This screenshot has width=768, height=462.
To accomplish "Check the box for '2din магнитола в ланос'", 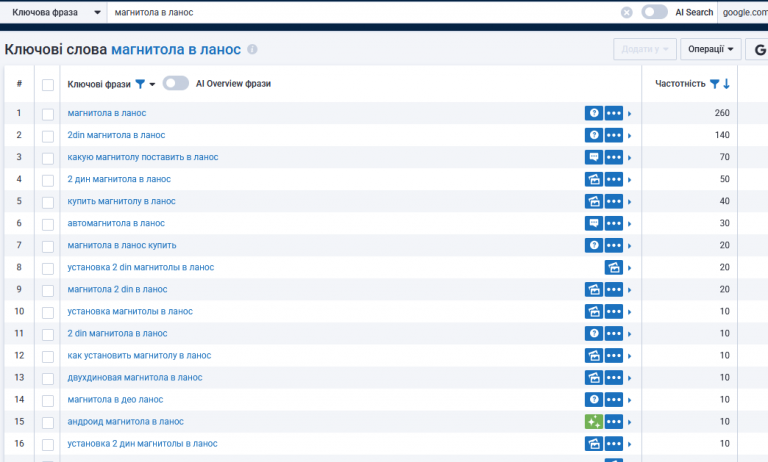I will (48, 136).
